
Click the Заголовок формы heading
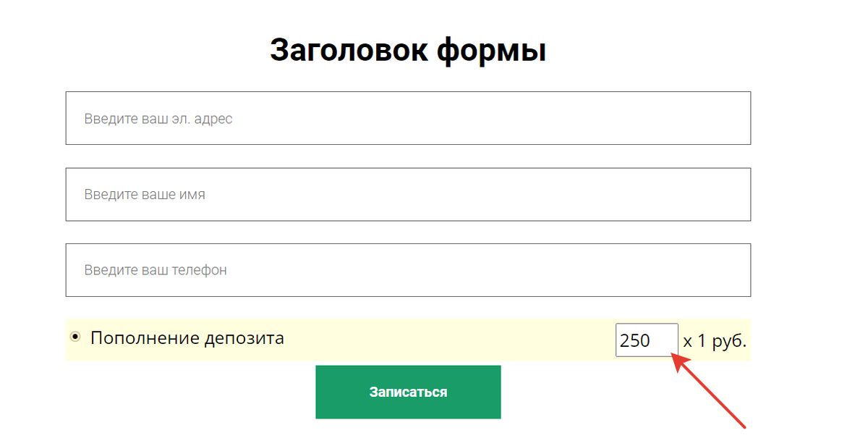(x=408, y=51)
